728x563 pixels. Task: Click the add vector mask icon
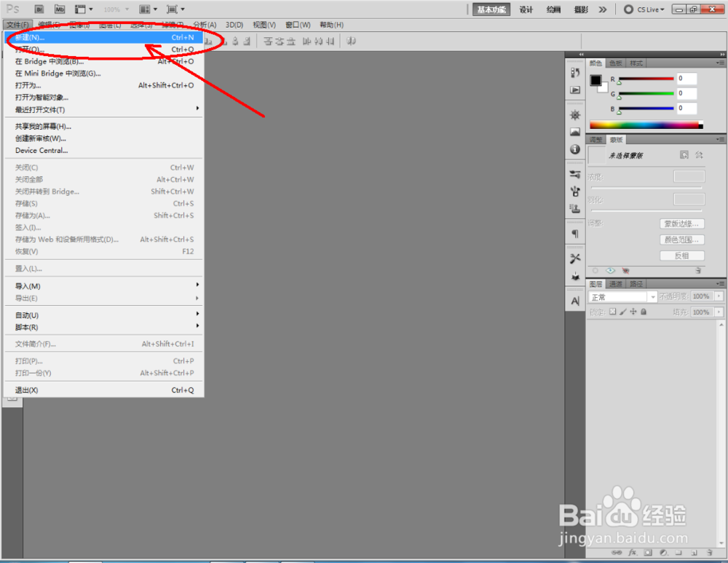click(699, 154)
